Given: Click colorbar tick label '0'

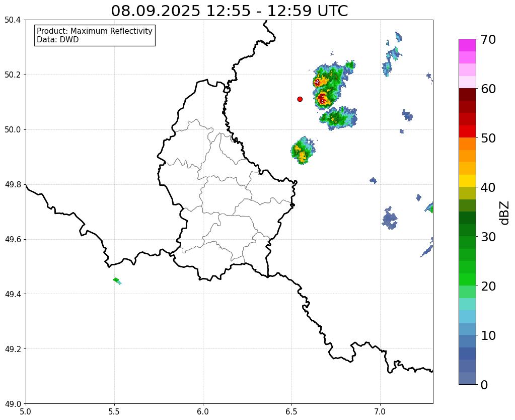Looking at the screenshot, I should click(x=484, y=385).
